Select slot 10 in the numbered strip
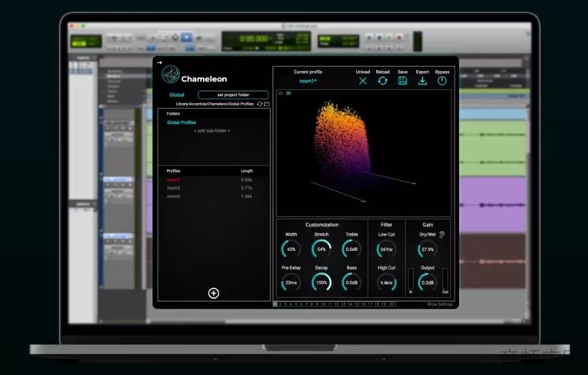The height and width of the screenshot is (375, 588). click(x=323, y=304)
